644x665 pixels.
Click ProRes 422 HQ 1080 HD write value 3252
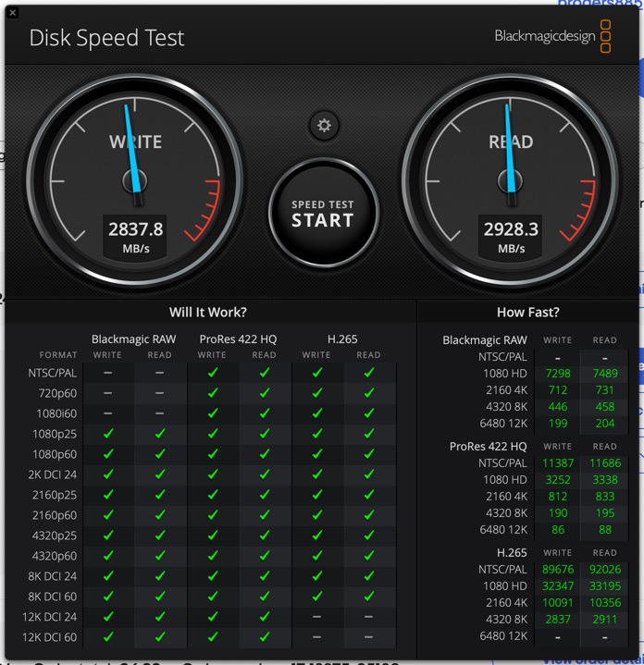point(558,480)
